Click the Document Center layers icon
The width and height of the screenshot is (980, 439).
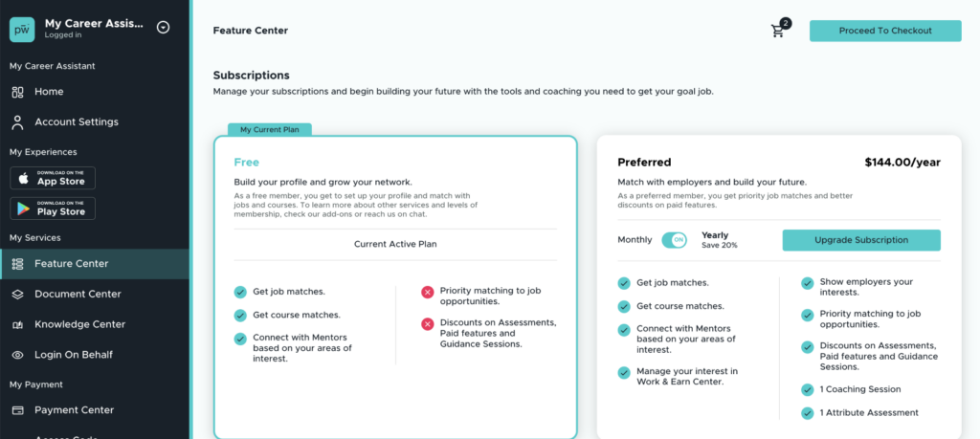(17, 295)
